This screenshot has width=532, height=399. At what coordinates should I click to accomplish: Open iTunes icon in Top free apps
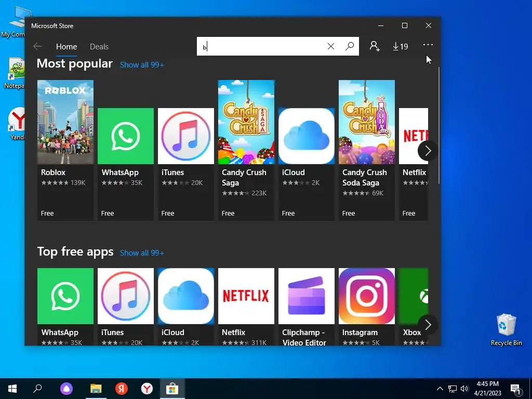pyautogui.click(x=126, y=296)
